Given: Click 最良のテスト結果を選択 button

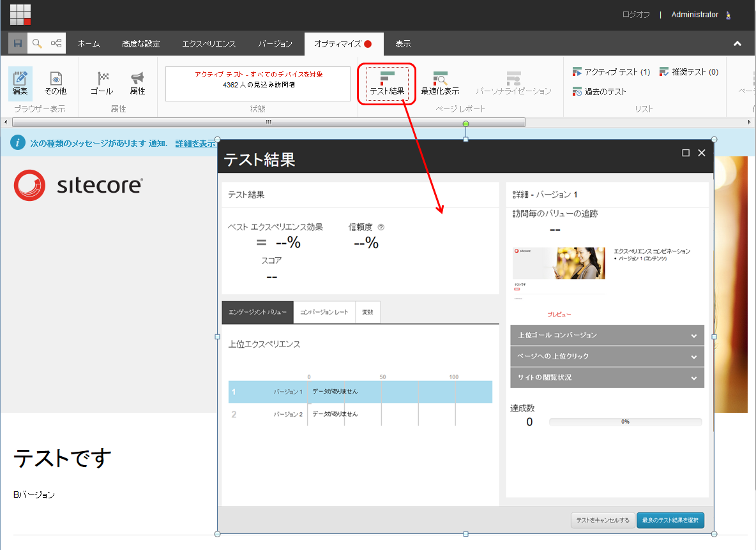Looking at the screenshot, I should click(670, 520).
